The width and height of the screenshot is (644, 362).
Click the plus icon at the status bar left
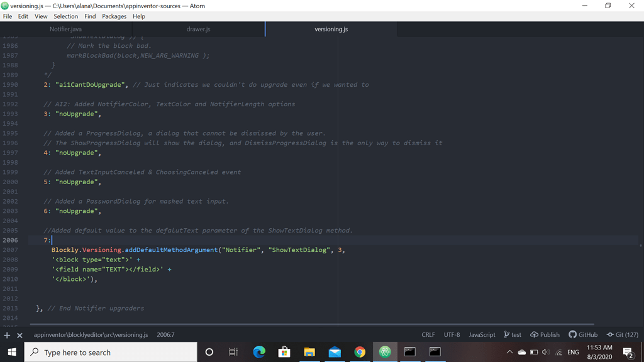6,334
